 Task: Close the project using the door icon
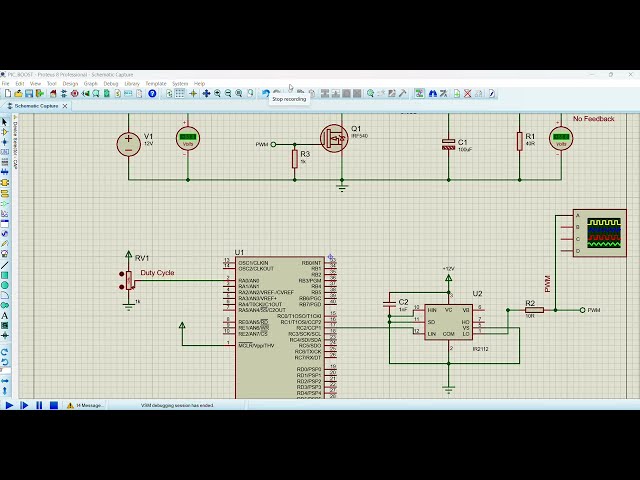[40, 94]
